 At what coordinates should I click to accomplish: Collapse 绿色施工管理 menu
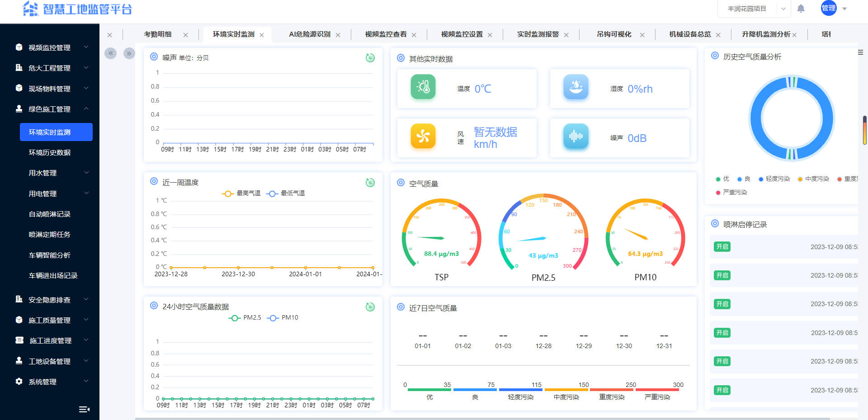click(x=86, y=109)
